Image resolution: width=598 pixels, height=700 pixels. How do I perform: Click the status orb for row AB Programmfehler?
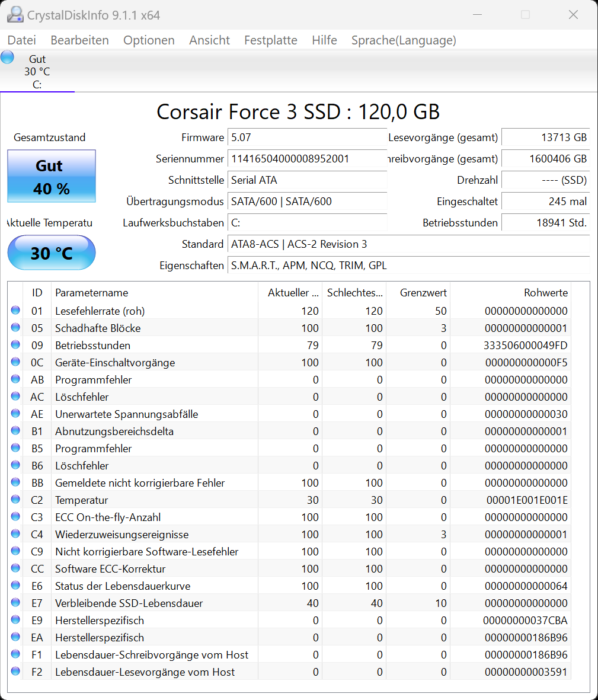click(x=15, y=379)
